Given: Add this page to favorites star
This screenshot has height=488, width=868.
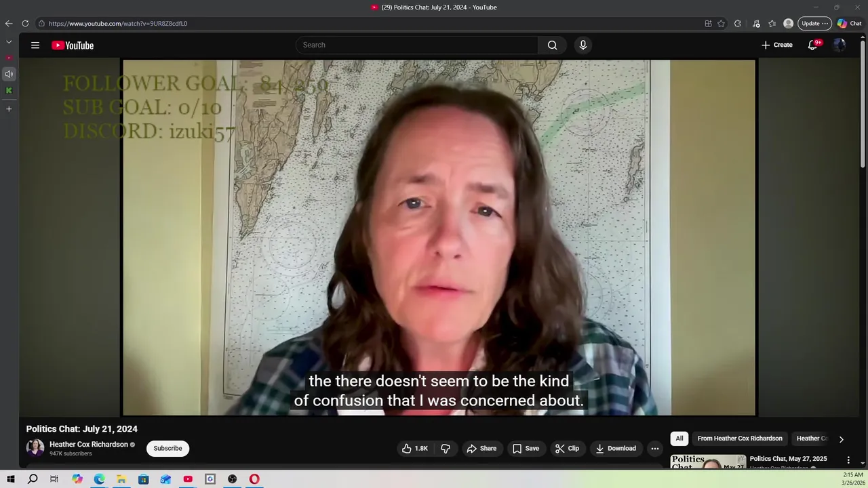Looking at the screenshot, I should pos(721,24).
